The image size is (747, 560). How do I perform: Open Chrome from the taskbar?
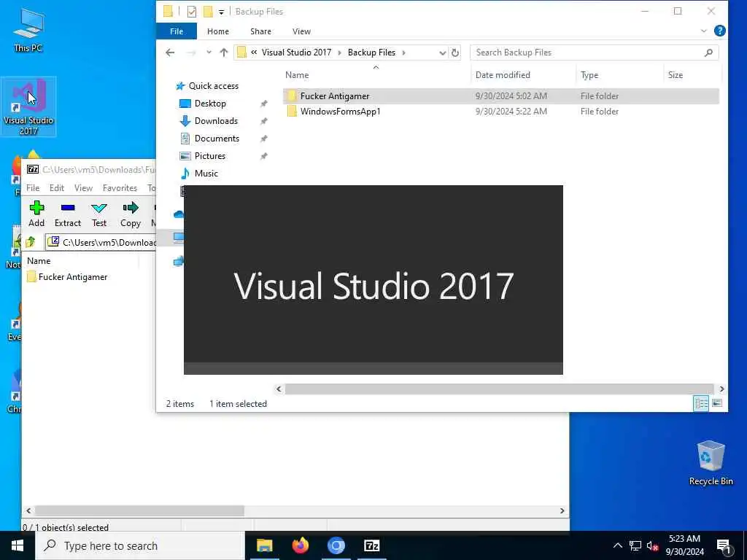(336, 545)
